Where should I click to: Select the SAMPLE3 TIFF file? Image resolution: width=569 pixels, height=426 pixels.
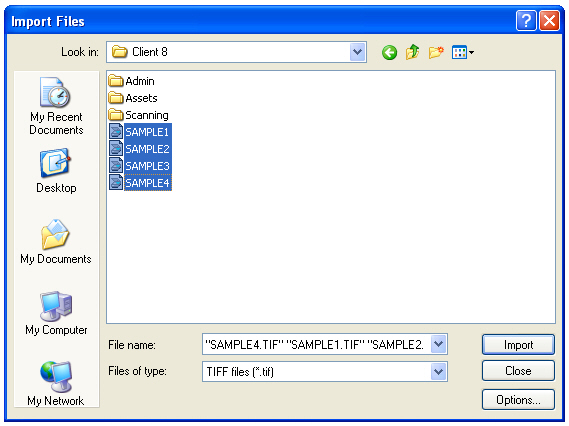pyautogui.click(x=140, y=166)
